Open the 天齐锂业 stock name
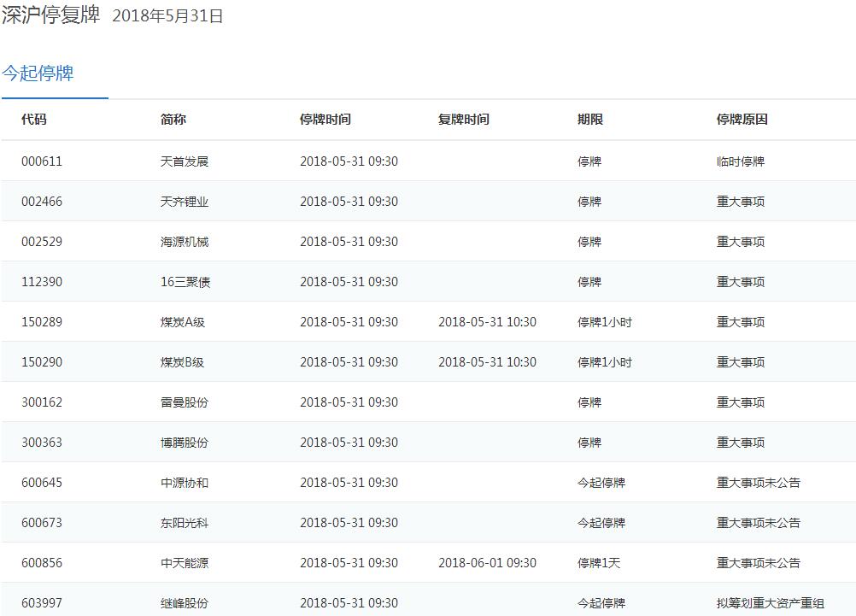 point(184,202)
